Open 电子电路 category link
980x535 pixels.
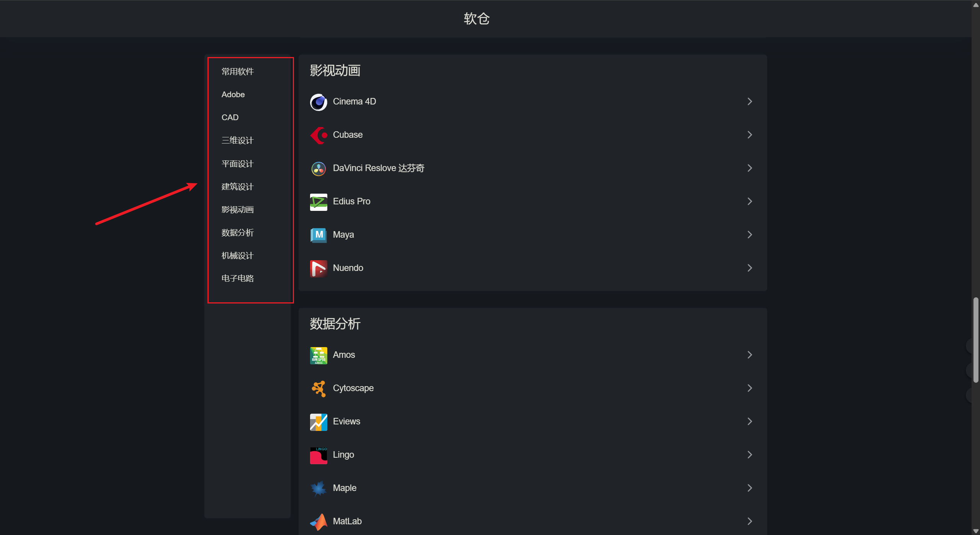coord(237,279)
